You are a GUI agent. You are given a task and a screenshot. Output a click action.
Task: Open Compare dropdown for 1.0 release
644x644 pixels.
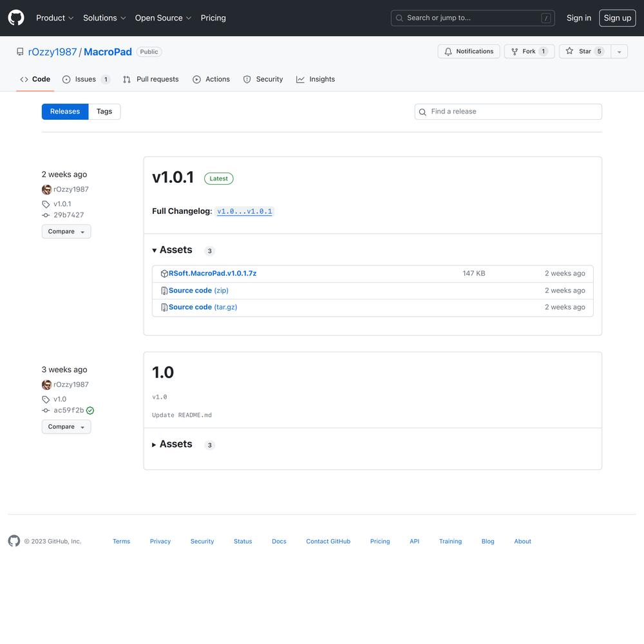pos(66,427)
